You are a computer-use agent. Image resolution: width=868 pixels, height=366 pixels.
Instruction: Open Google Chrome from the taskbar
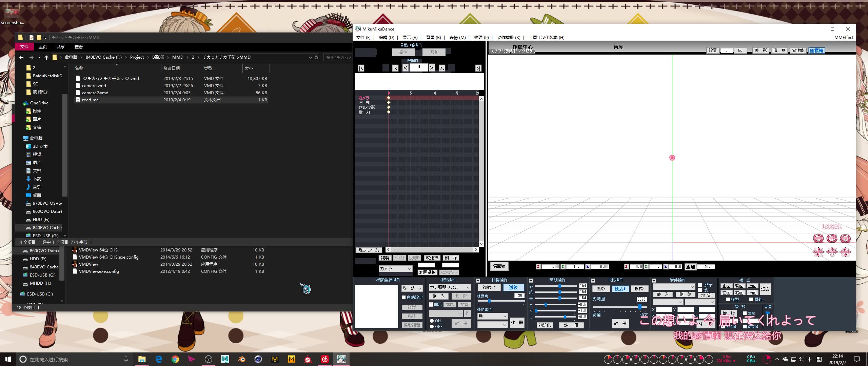tap(175, 359)
